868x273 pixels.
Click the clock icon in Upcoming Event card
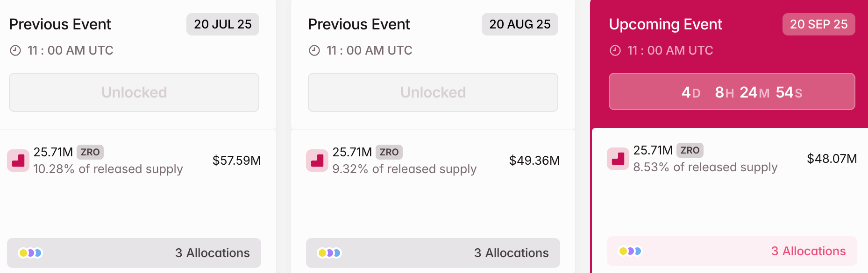[615, 50]
